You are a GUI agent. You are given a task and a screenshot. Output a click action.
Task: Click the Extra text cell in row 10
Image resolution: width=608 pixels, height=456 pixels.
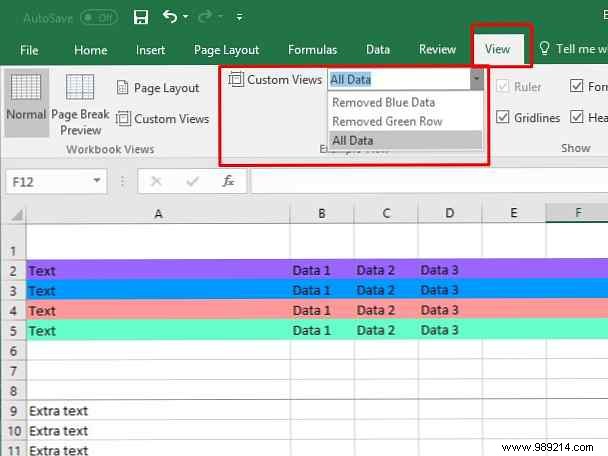click(x=158, y=430)
